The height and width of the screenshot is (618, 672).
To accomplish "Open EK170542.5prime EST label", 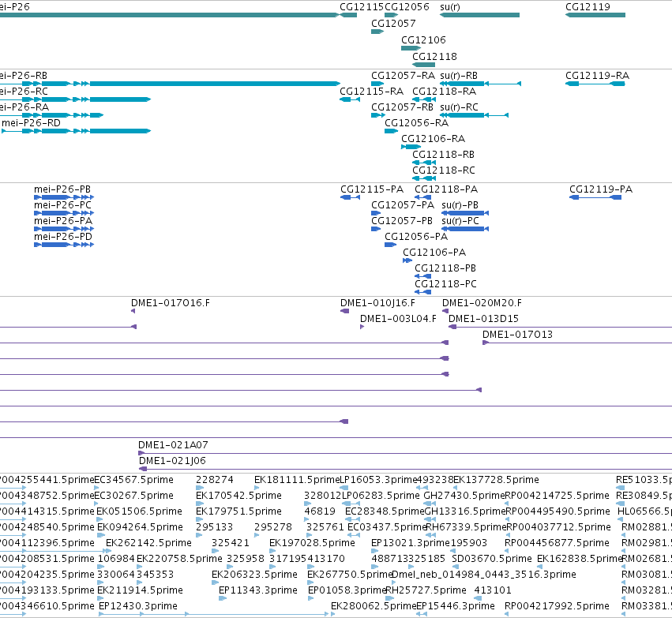I will (x=238, y=496).
